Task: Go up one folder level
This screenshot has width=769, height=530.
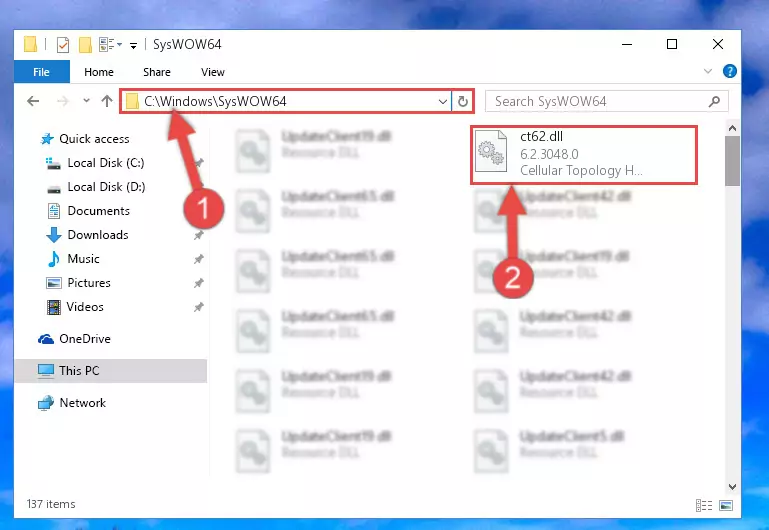Action: click(107, 101)
